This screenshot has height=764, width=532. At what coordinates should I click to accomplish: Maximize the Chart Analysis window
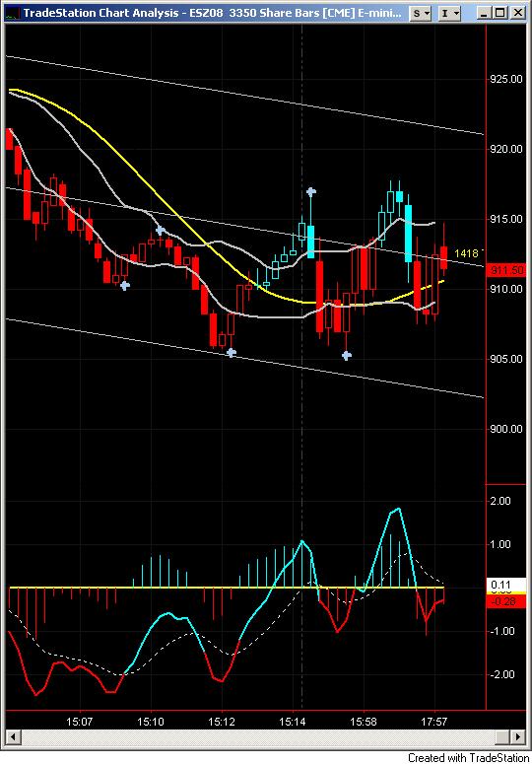point(499,13)
